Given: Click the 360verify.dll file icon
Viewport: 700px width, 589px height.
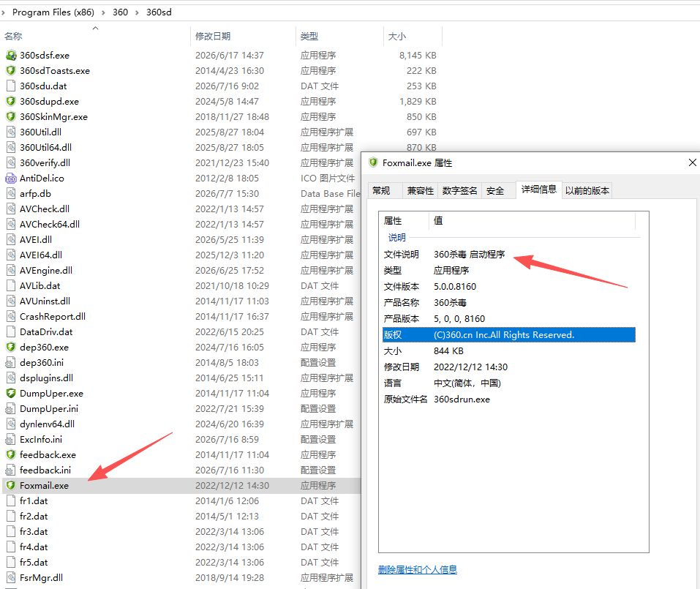Looking at the screenshot, I should pyautogui.click(x=11, y=162).
